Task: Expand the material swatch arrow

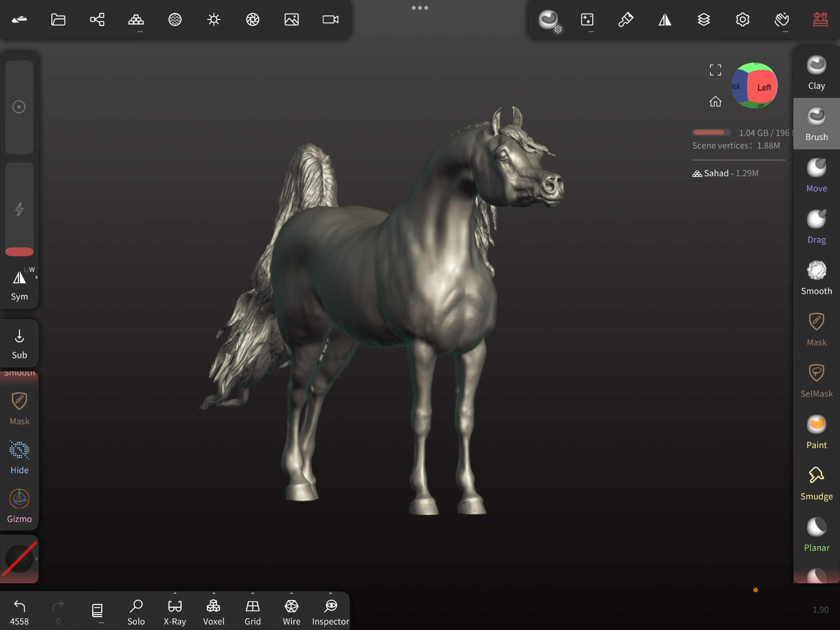Action: tap(37, 559)
